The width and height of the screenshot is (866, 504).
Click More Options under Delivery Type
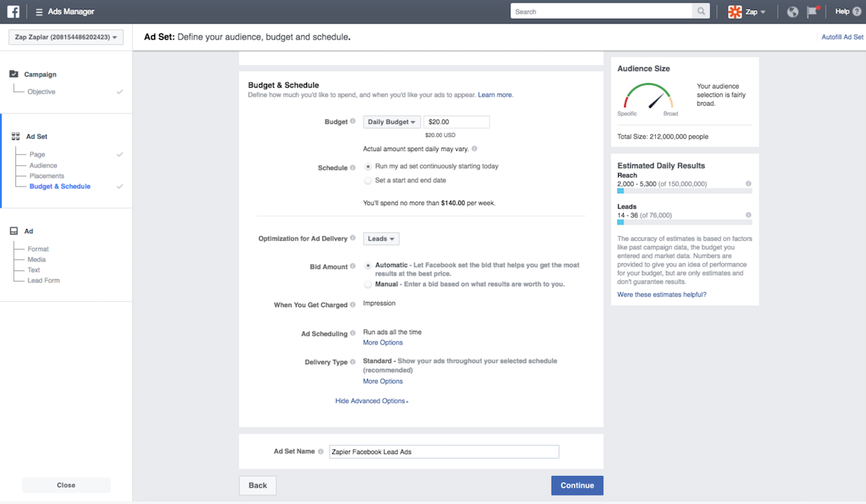pyautogui.click(x=383, y=381)
